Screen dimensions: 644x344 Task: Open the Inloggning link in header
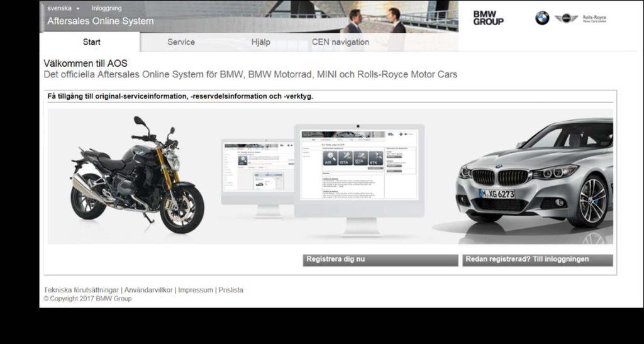coord(106,8)
